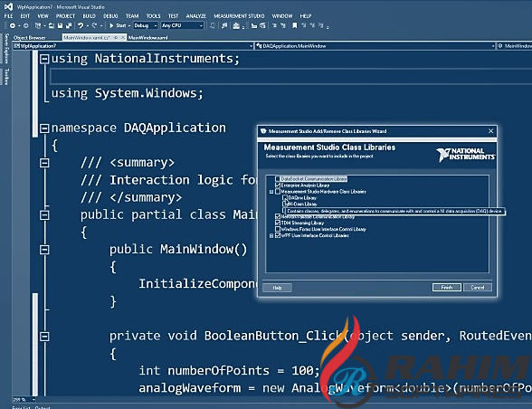Click the Save All icon
The width and height of the screenshot is (532, 409).
[x=69, y=25]
